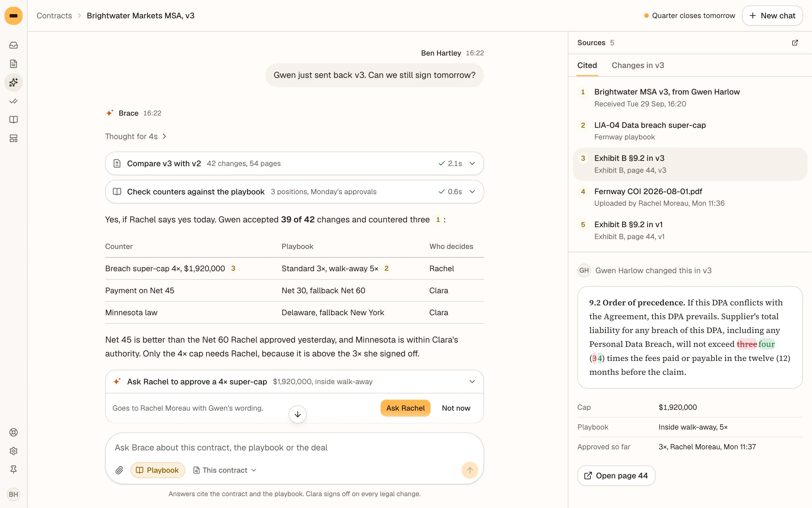Expand the Thought for 4s reasoning

pyautogui.click(x=136, y=136)
